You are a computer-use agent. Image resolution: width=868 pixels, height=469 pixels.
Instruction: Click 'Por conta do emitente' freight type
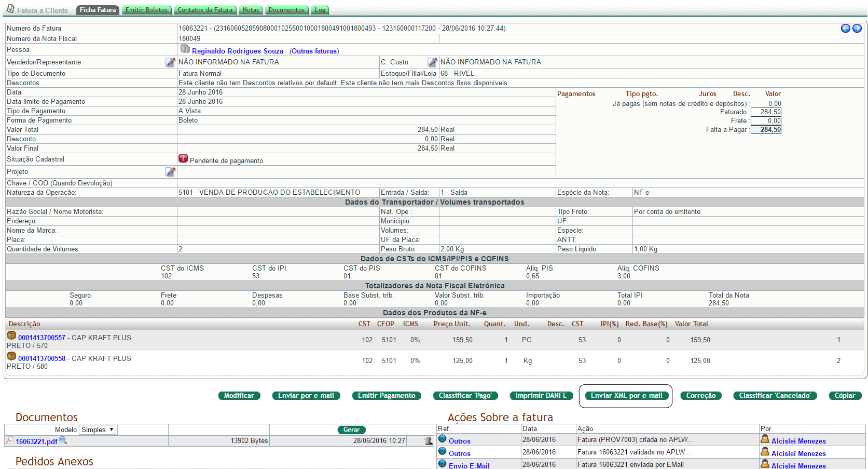667,211
